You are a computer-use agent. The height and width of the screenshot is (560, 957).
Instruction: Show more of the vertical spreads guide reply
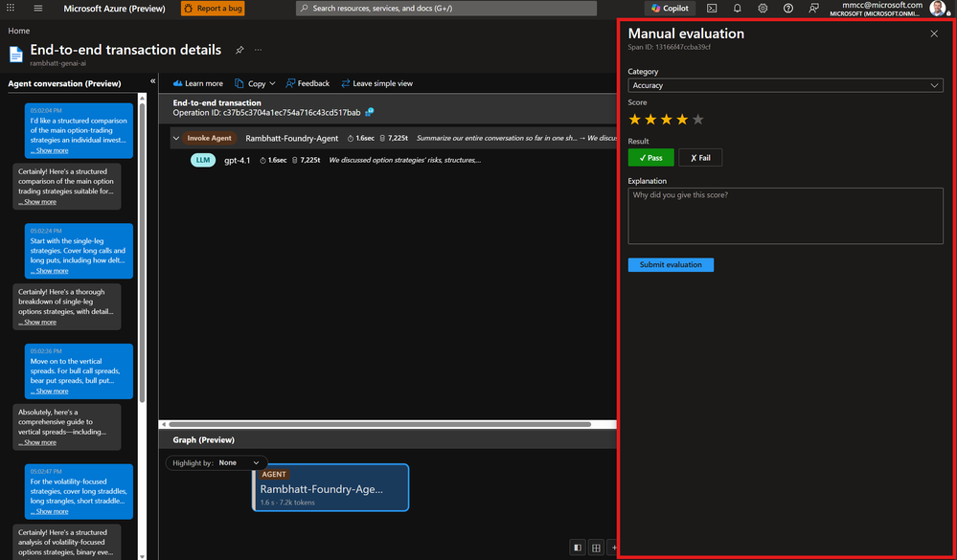[x=38, y=442]
